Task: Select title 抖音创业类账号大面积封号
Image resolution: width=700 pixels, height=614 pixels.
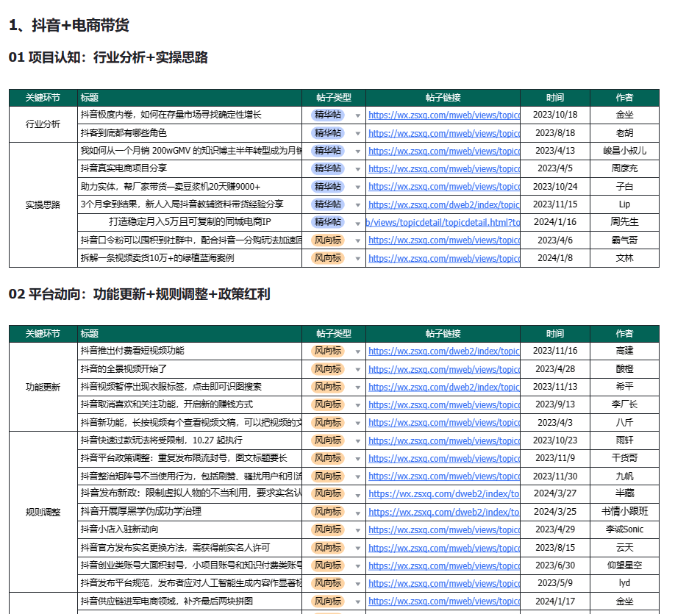Action: 190,565
